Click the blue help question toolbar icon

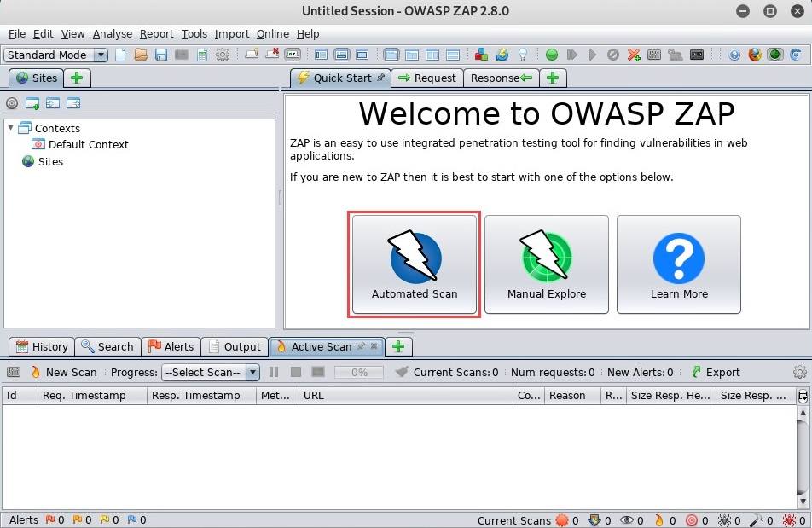734,55
